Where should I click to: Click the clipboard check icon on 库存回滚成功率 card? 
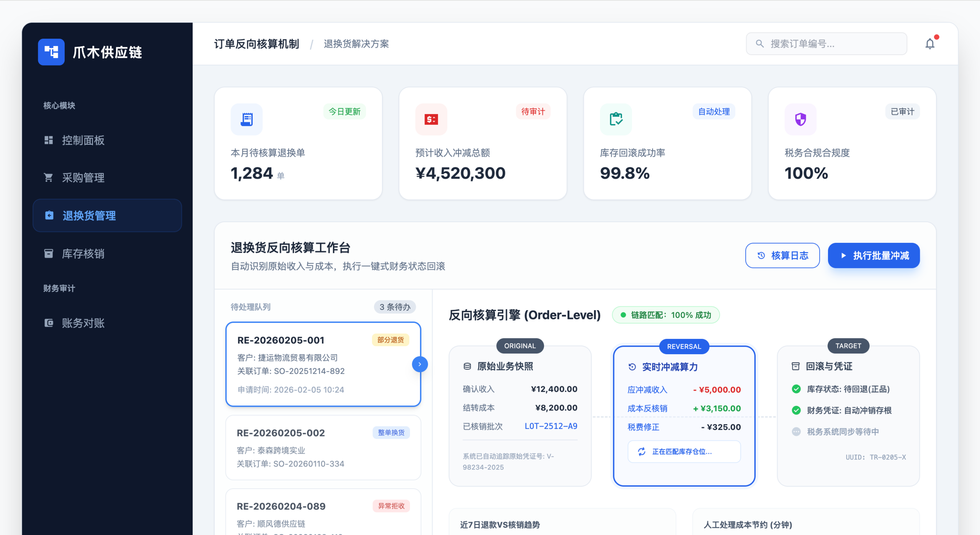point(616,119)
